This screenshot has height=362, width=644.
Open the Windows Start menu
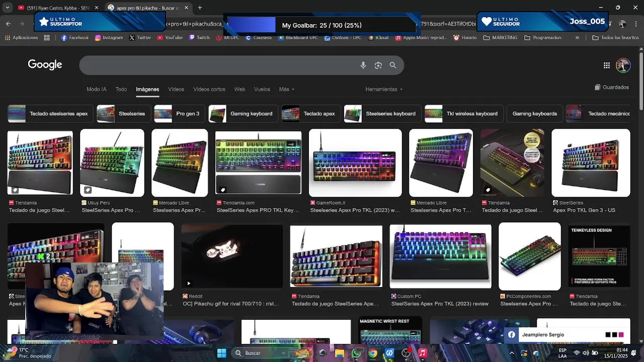click(x=221, y=353)
